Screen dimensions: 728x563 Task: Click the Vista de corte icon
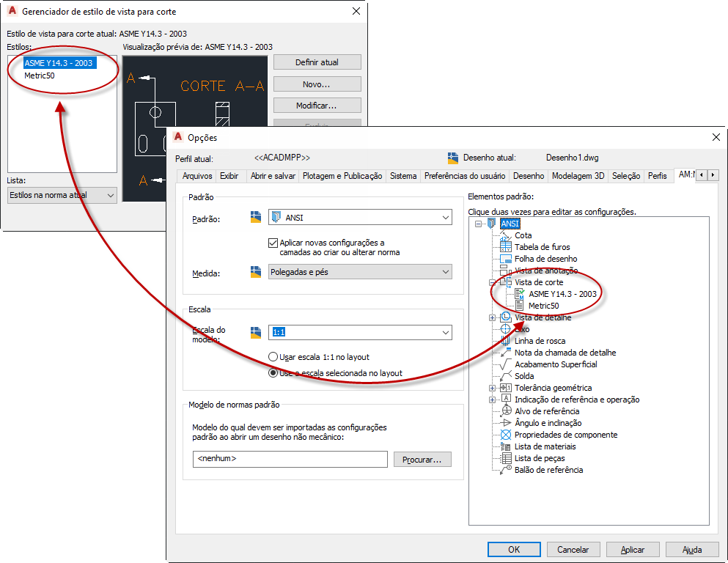pos(505,282)
